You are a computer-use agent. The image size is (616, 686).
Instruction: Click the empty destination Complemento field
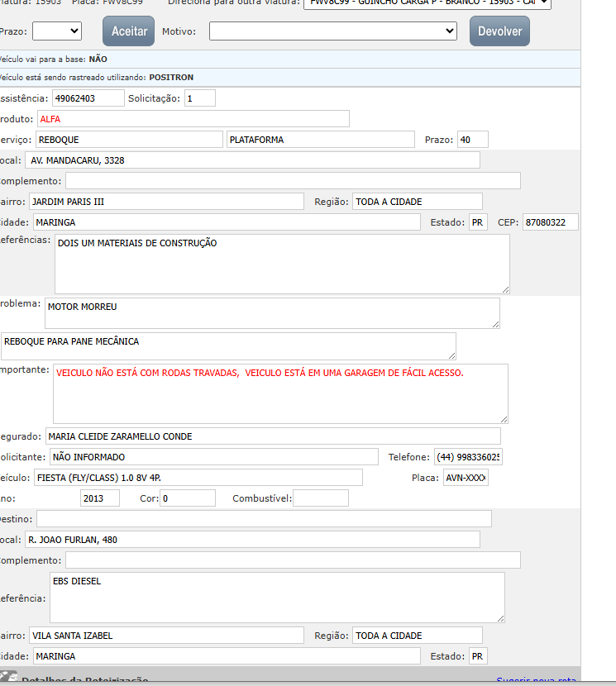pos(293,560)
